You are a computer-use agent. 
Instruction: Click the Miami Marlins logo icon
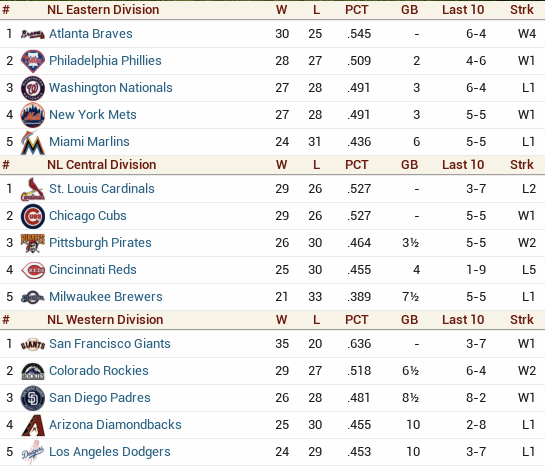coord(33,143)
